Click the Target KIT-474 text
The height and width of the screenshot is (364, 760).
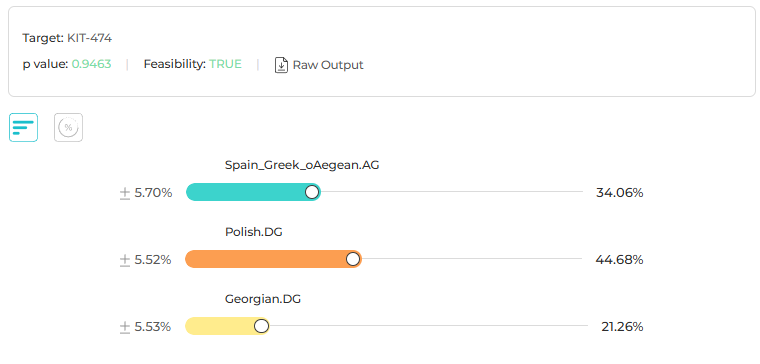pyautogui.click(x=67, y=38)
